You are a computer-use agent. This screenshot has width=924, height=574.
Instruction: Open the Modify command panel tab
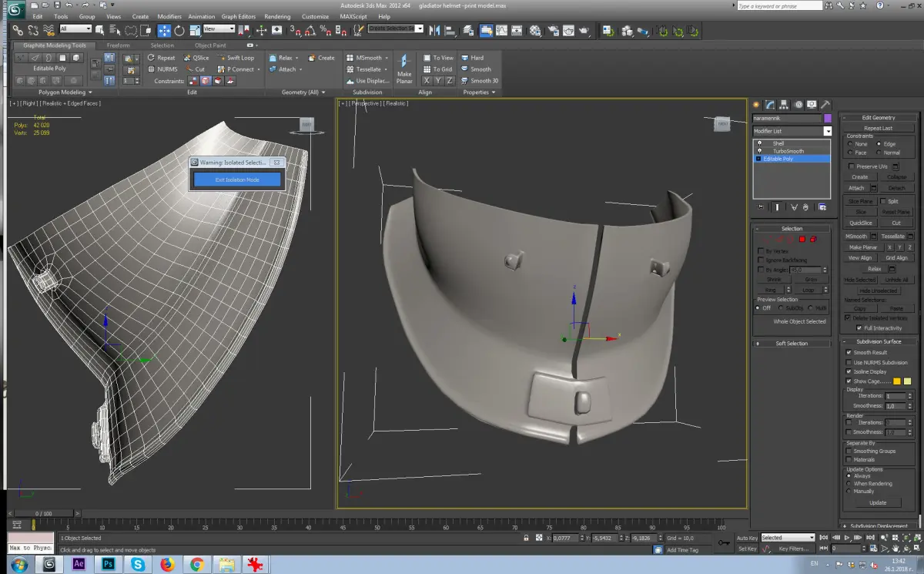(769, 104)
